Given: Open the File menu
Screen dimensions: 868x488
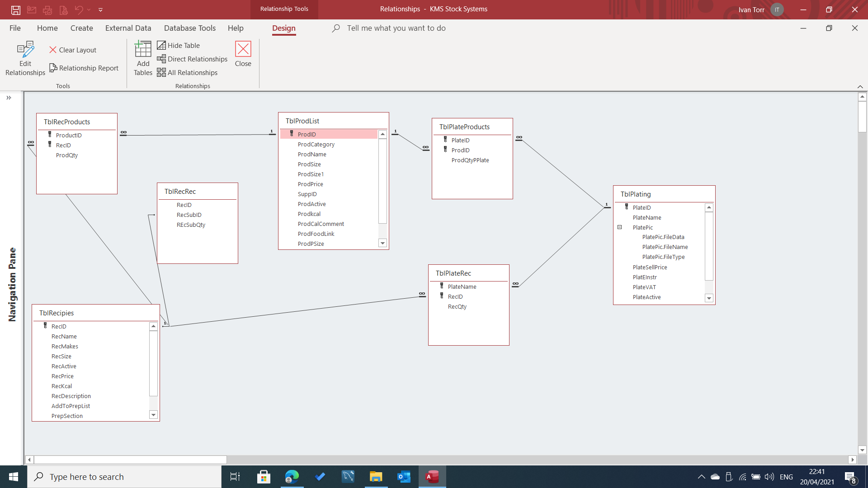Looking at the screenshot, I should (15, 28).
